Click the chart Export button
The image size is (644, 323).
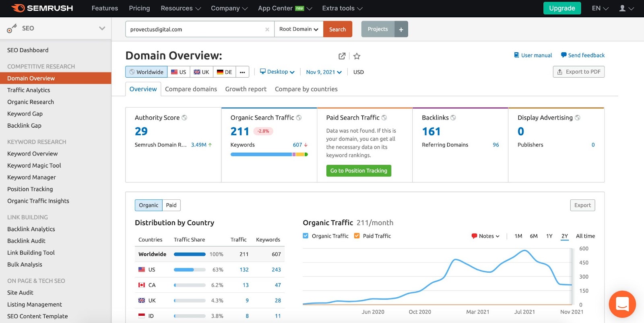coord(582,205)
